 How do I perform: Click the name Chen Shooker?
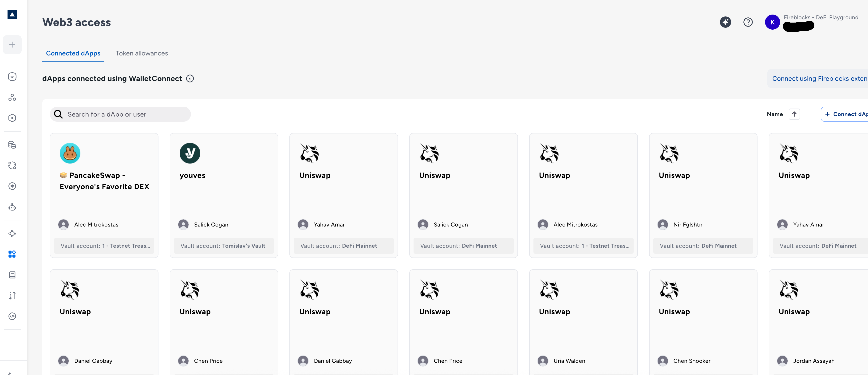692,361
